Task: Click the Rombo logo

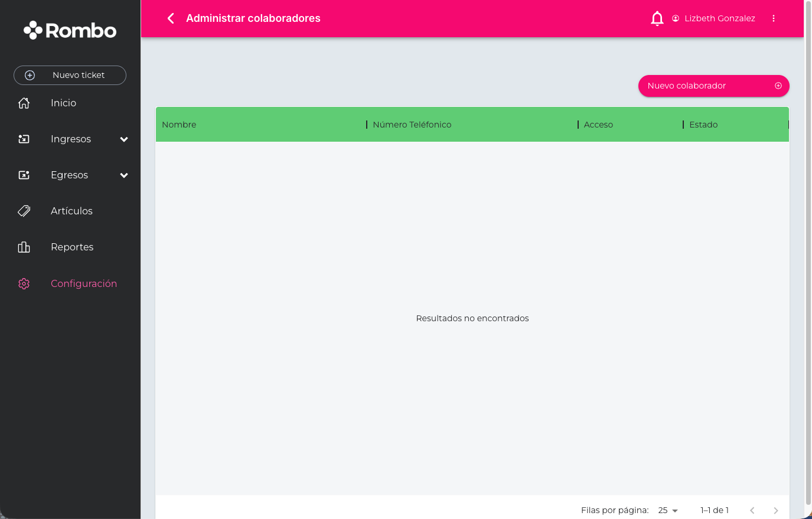Action: pyautogui.click(x=70, y=30)
